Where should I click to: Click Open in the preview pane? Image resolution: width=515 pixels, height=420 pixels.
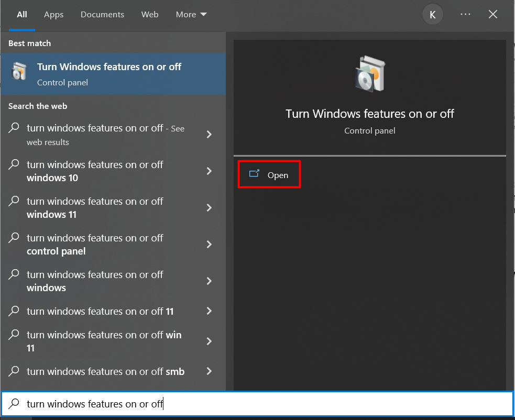pos(269,174)
